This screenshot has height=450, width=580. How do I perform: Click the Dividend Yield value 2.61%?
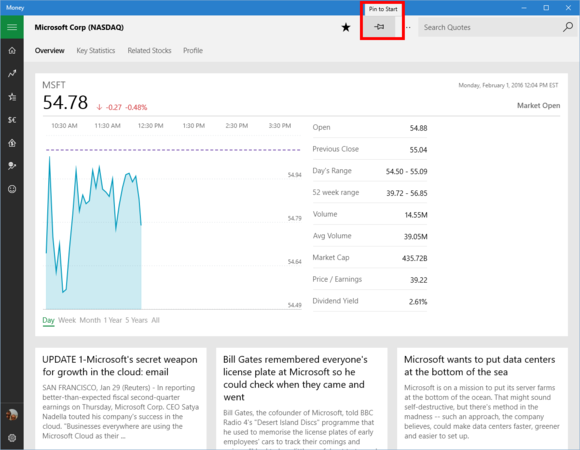(x=418, y=302)
